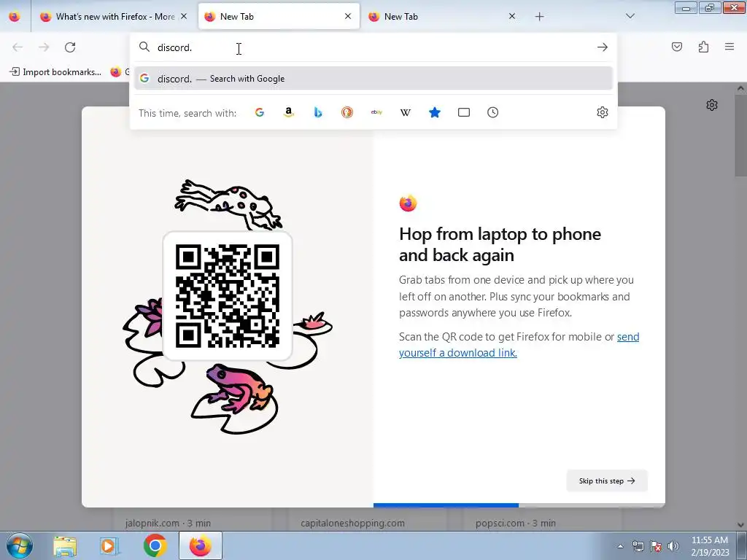Screen dimensions: 747x560
Task: Select discord. Search with Google suggestion
Action: pyautogui.click(x=373, y=79)
